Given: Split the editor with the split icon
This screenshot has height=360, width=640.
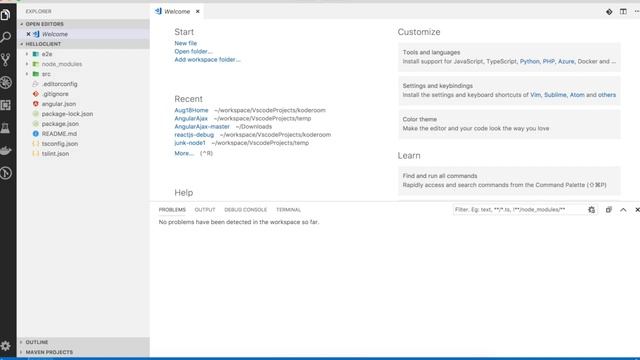Looking at the screenshot, I should click(623, 11).
